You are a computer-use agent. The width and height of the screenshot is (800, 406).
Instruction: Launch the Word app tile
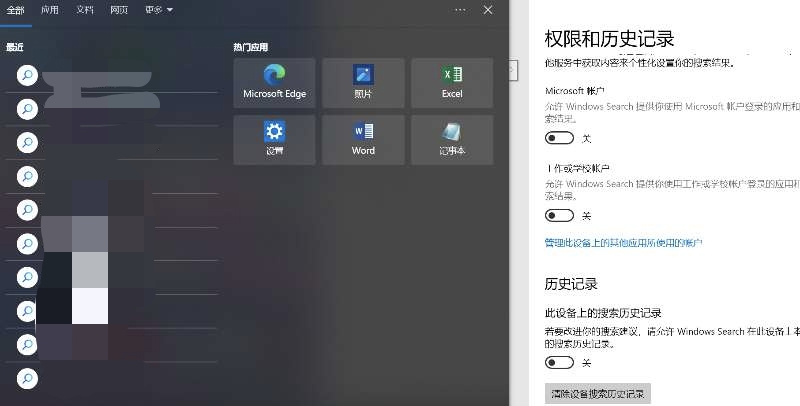pyautogui.click(x=363, y=140)
